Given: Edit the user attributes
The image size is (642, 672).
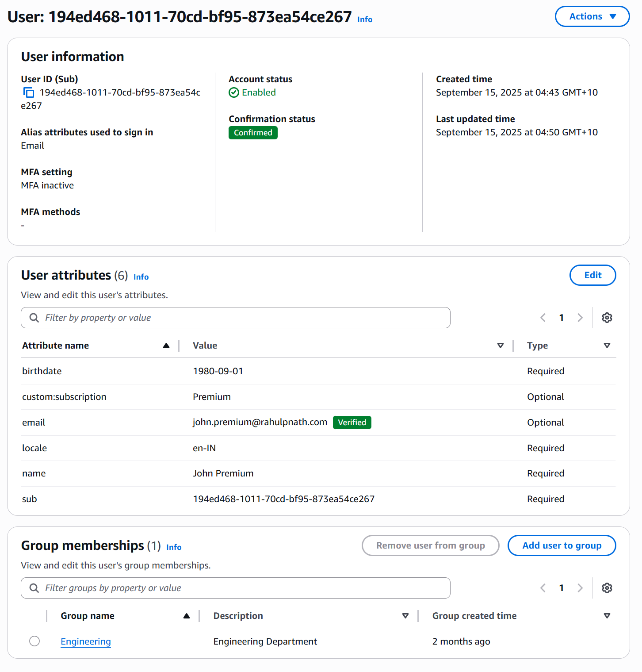Looking at the screenshot, I should pyautogui.click(x=592, y=275).
